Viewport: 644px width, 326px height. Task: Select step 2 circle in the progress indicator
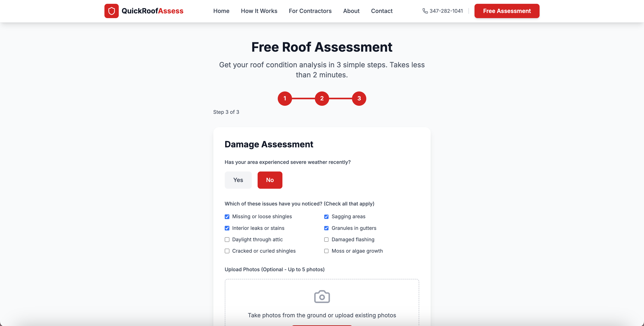point(322,98)
